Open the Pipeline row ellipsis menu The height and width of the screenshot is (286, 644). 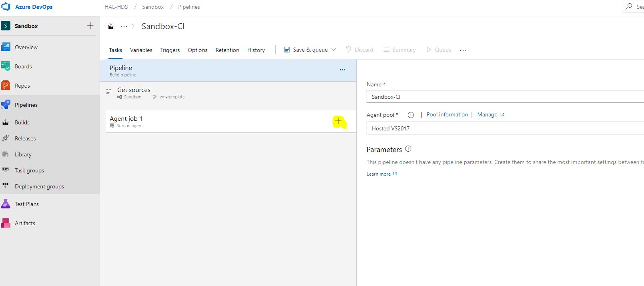342,70
